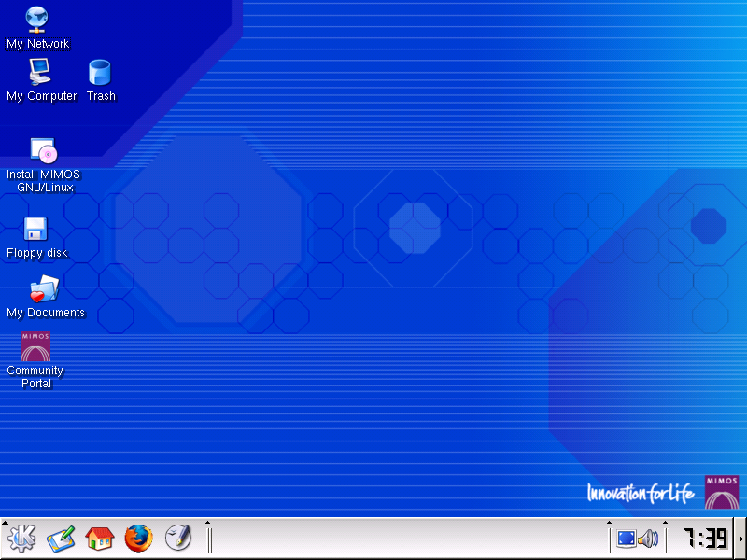Image resolution: width=747 pixels, height=560 pixels.
Task: Launch the OpenOffice writer quill icon
Action: pyautogui.click(x=178, y=539)
